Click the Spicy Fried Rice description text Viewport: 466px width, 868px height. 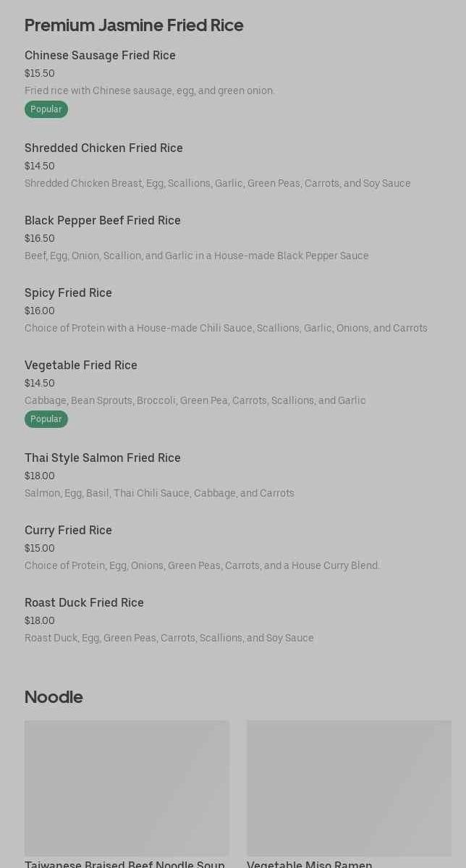click(x=226, y=328)
